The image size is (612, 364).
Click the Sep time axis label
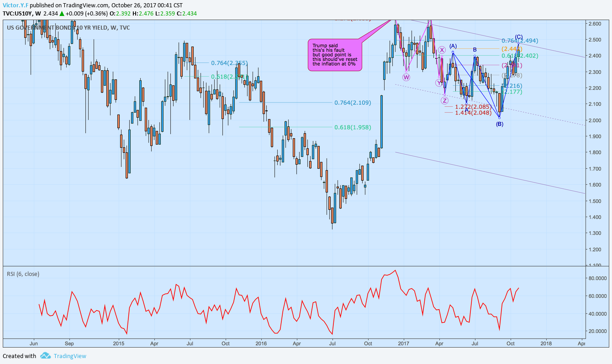69,343
